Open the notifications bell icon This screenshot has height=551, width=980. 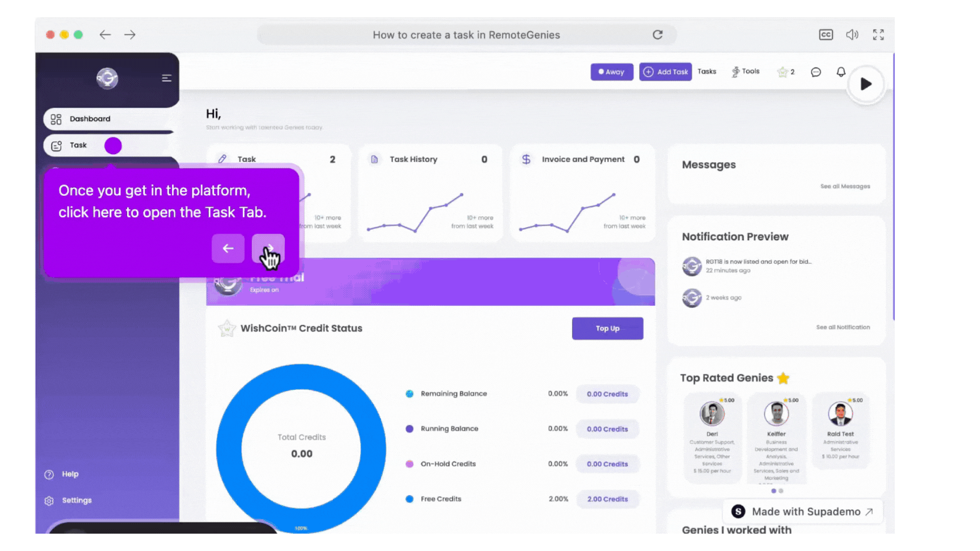click(841, 72)
